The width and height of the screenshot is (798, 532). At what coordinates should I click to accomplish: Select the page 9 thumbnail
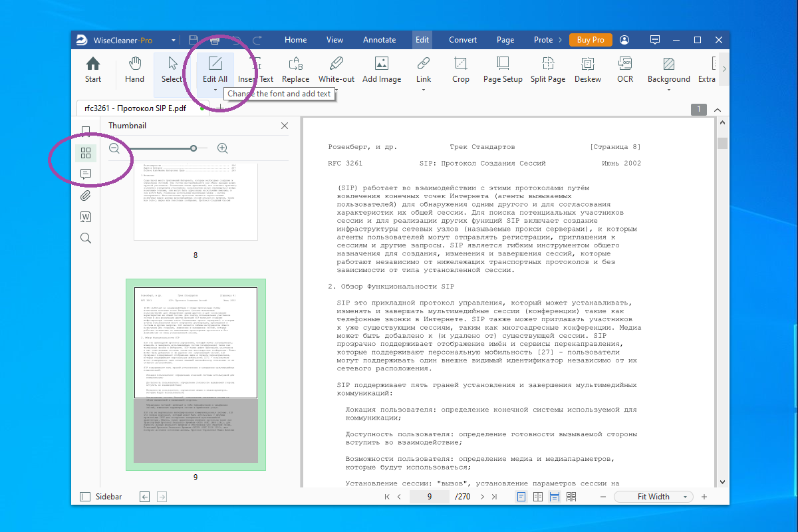point(196,374)
